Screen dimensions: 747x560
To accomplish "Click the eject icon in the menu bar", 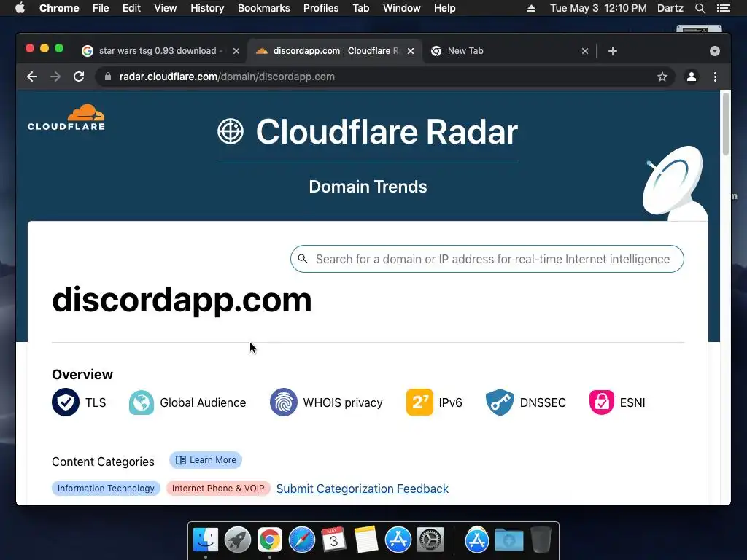I will pyautogui.click(x=531, y=8).
